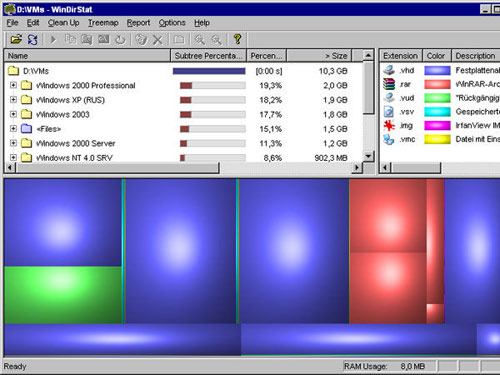Click the Zoom Out magnifier icon

tap(216, 40)
